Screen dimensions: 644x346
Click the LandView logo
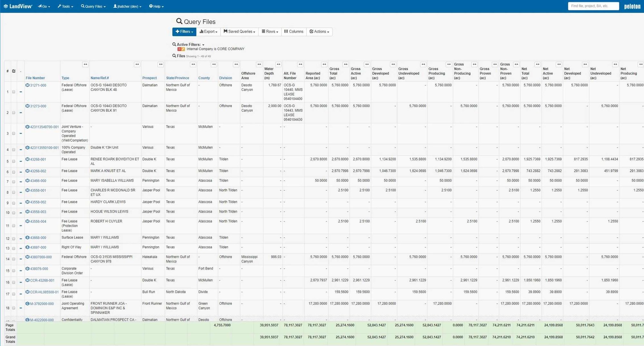point(18,6)
